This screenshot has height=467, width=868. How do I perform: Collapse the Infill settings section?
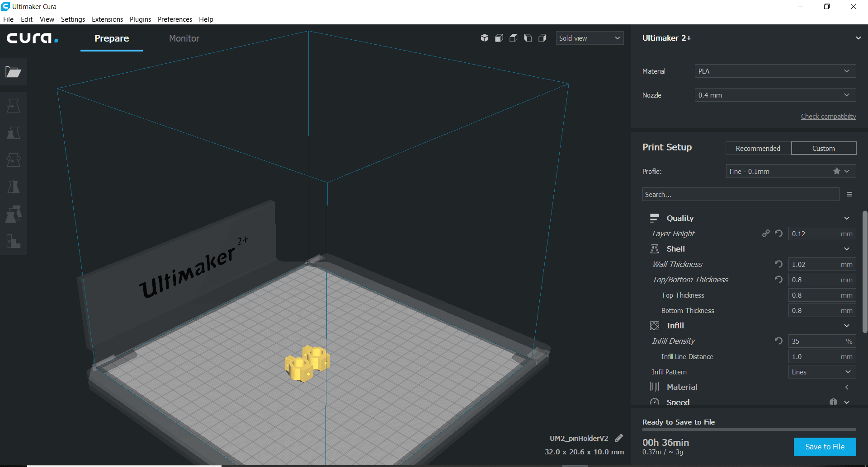pos(847,326)
